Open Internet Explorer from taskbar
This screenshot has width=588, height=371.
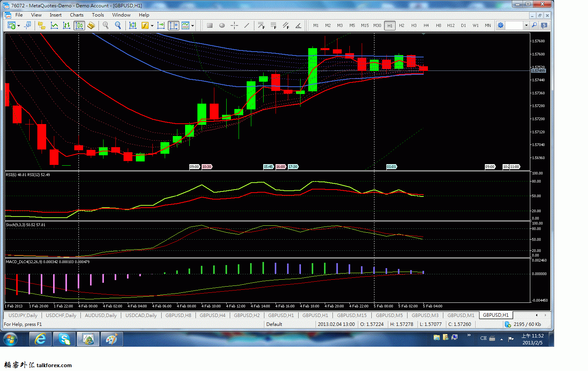pyautogui.click(x=40, y=339)
